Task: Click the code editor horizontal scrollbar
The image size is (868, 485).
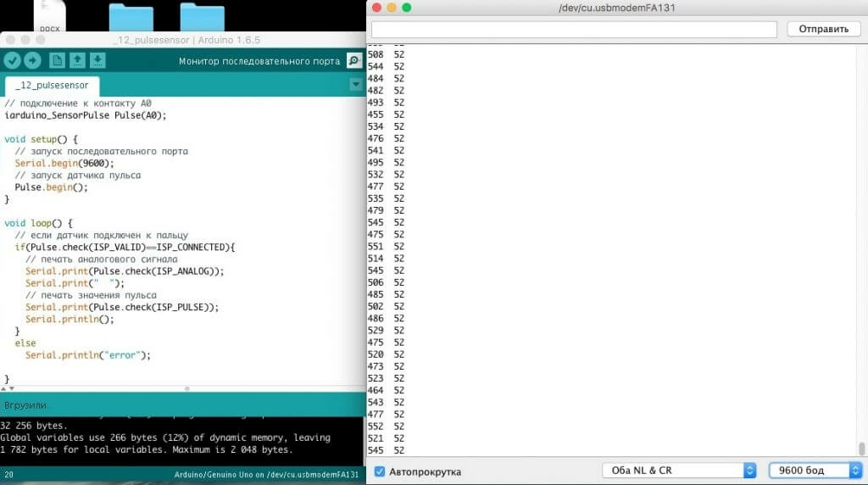Action: tap(186, 388)
